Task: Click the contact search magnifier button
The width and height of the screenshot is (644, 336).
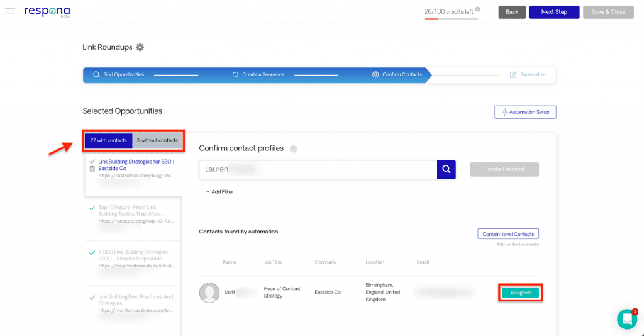Action: (x=447, y=170)
